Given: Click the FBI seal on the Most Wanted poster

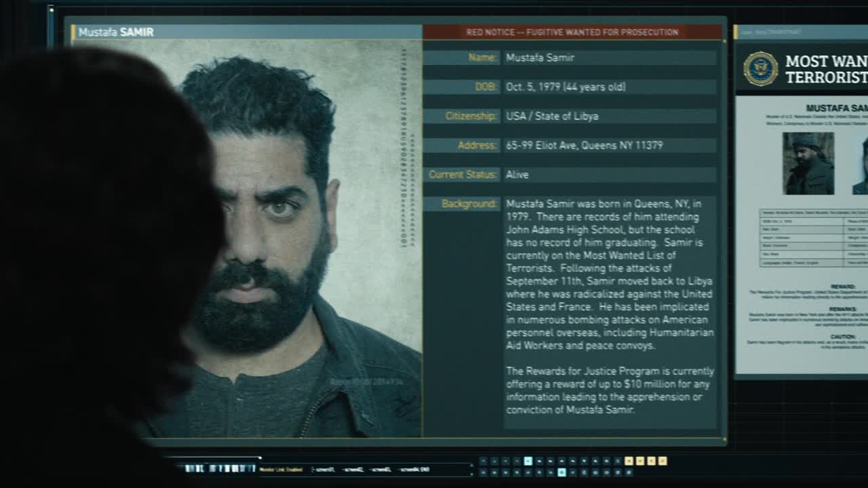Looking at the screenshot, I should [x=760, y=68].
